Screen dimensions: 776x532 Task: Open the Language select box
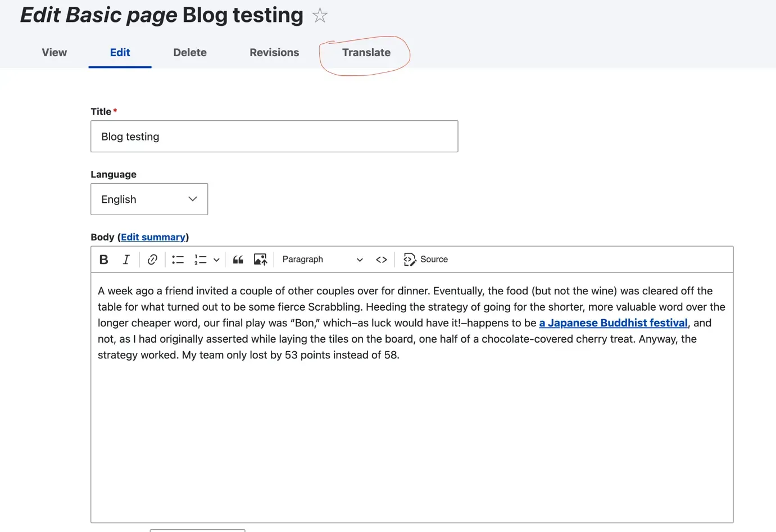pyautogui.click(x=149, y=199)
